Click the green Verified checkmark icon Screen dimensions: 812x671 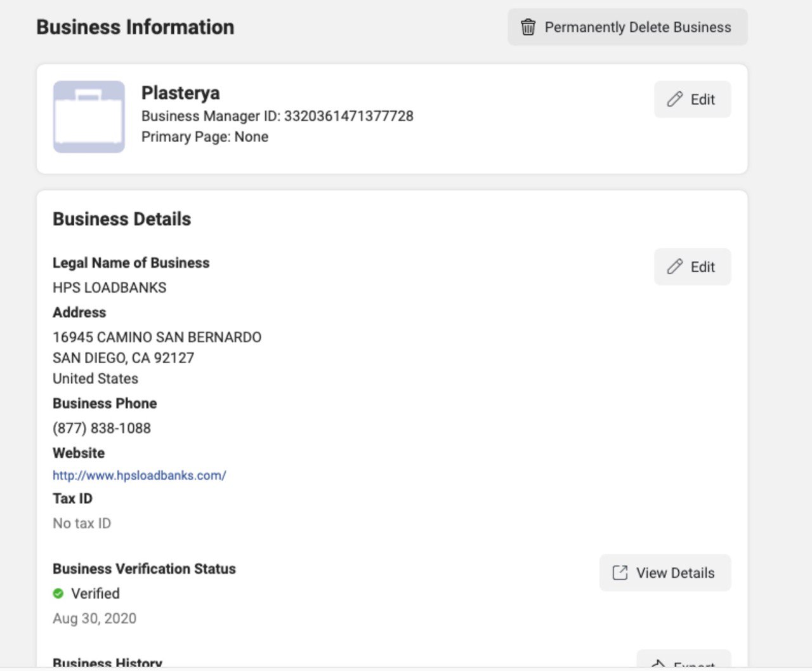click(58, 594)
